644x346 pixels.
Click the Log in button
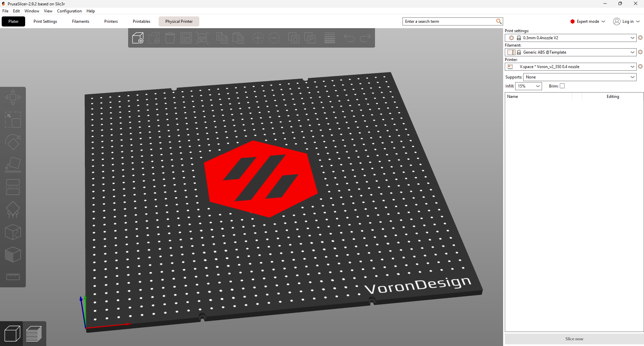click(627, 21)
